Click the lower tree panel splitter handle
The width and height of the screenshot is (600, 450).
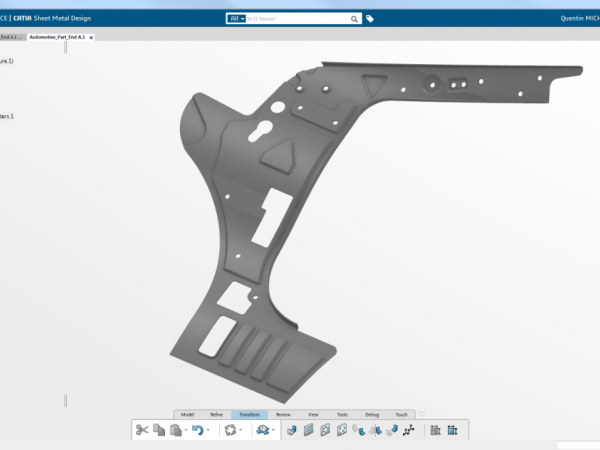click(x=66, y=401)
